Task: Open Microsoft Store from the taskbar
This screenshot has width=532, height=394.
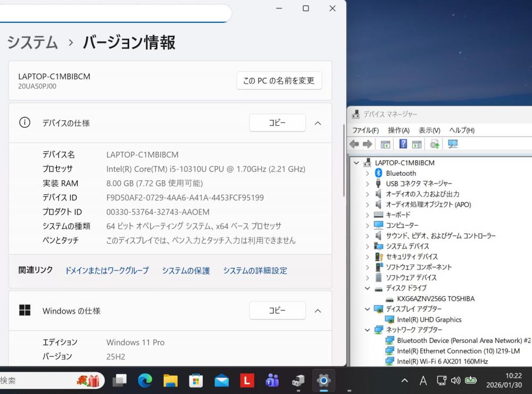Action: 196,380
